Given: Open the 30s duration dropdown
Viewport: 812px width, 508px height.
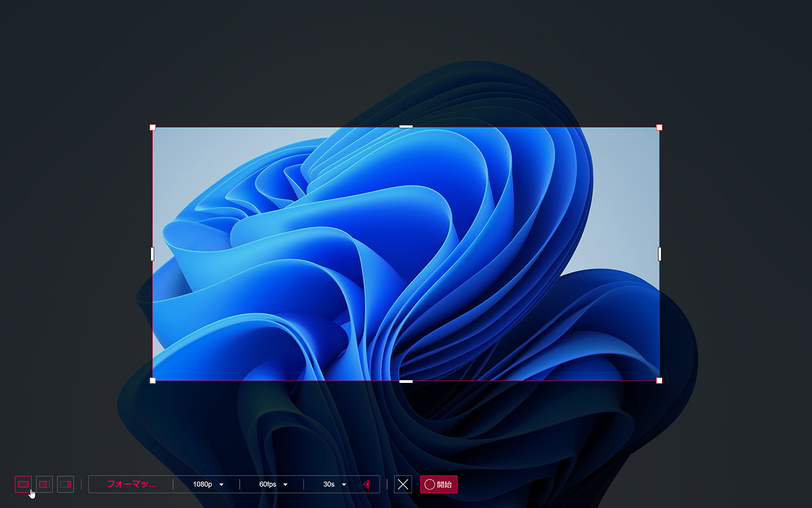Looking at the screenshot, I should [334, 484].
